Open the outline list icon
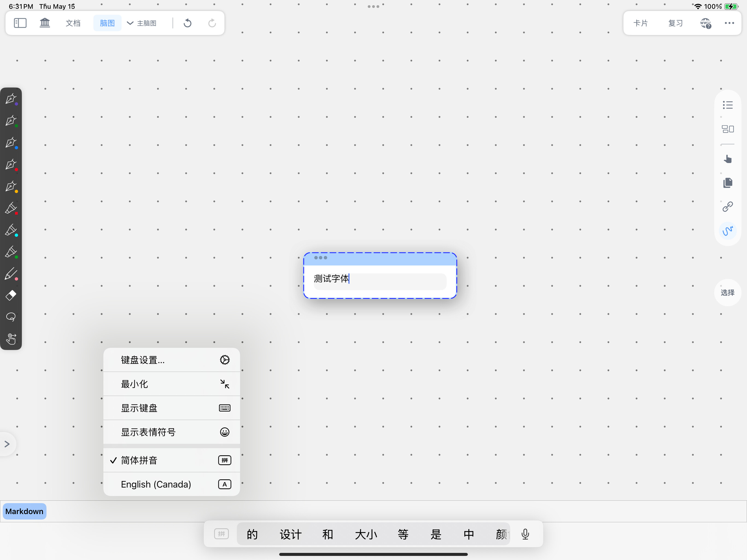This screenshot has height=560, width=747. [728, 105]
